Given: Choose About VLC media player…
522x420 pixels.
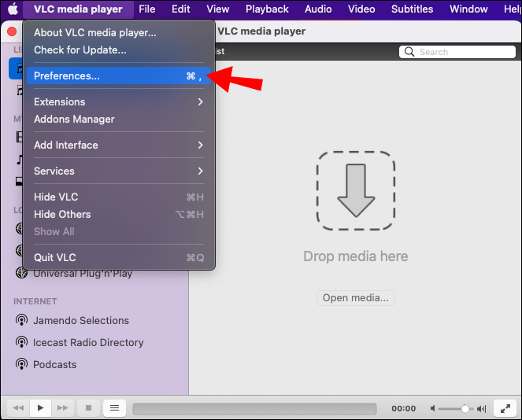Looking at the screenshot, I should 119,32.
